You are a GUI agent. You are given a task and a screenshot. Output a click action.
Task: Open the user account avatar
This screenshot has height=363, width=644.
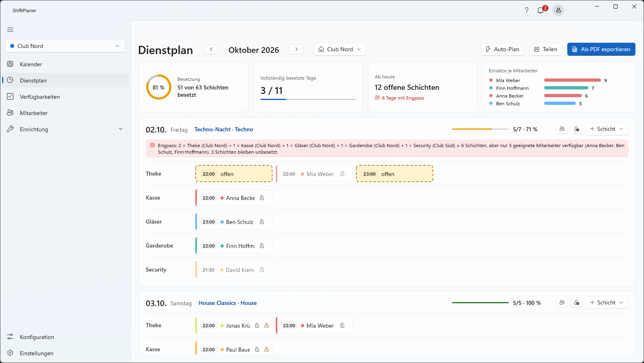(558, 11)
